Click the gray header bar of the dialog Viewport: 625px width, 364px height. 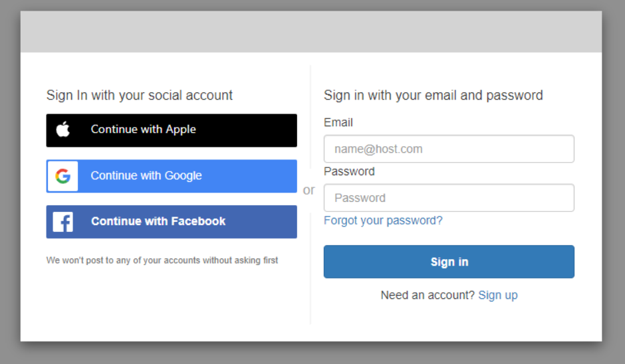[x=311, y=32]
